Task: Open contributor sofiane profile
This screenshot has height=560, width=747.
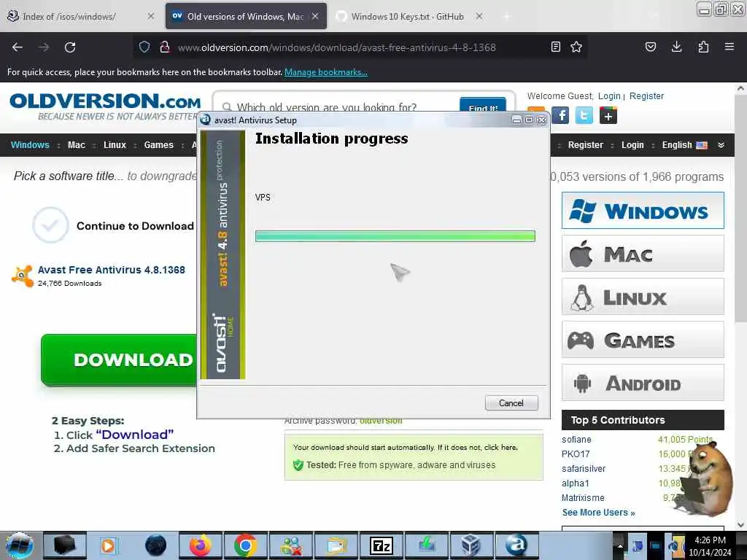Action: click(576, 439)
